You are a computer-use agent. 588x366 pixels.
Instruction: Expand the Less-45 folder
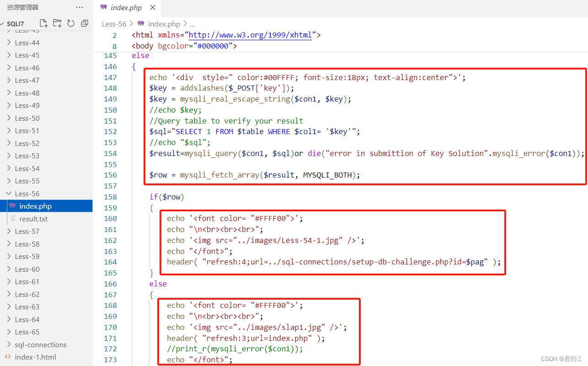coord(46,55)
